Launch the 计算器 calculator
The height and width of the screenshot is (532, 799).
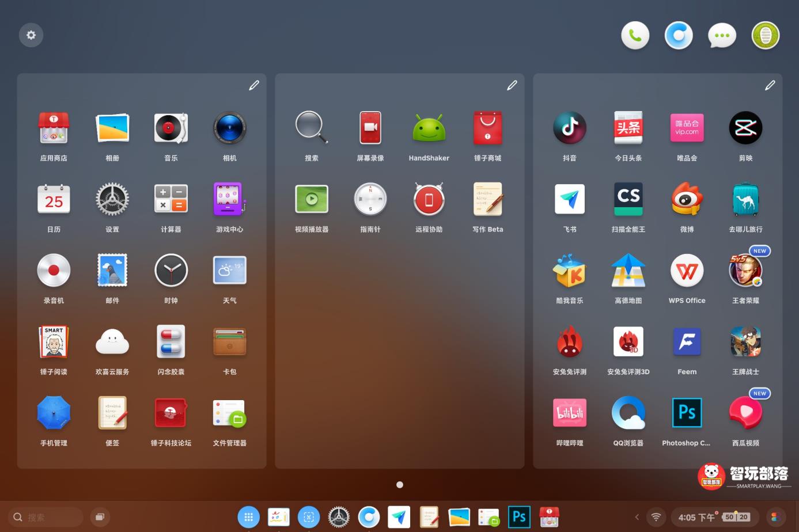pos(171,199)
